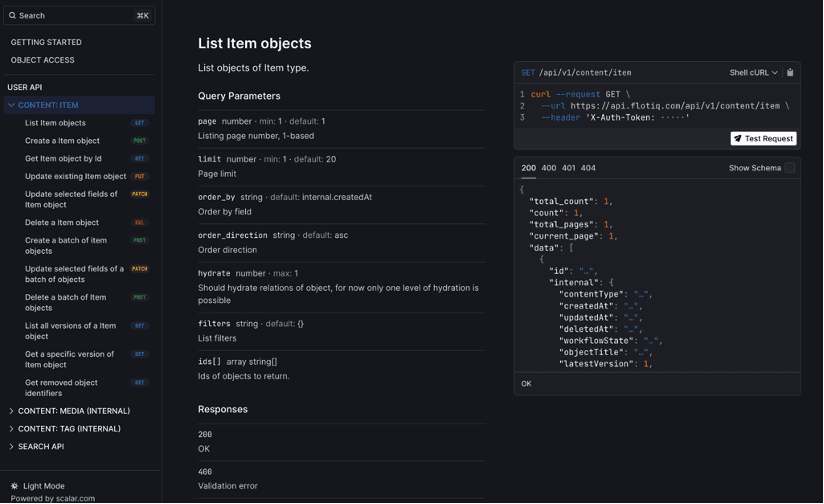Switch to the 404 response tab
Viewport: 824px width, 504px height.
pyautogui.click(x=588, y=168)
